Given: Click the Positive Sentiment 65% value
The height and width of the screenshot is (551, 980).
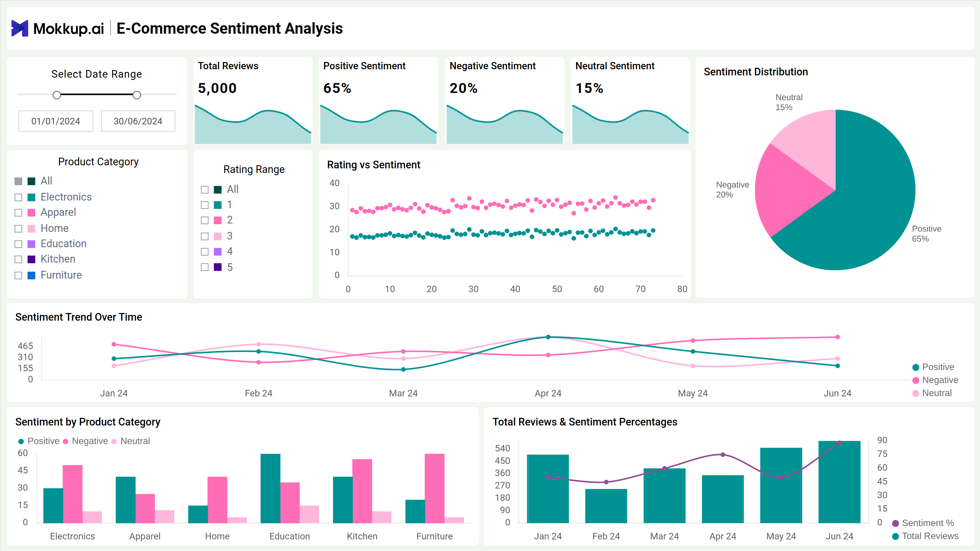Looking at the screenshot, I should pos(337,88).
